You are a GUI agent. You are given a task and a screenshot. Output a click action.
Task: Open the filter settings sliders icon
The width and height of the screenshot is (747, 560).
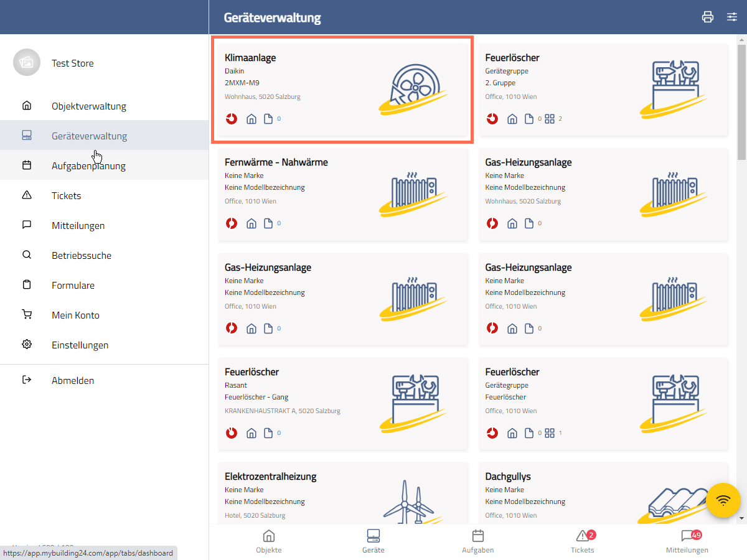pyautogui.click(x=732, y=17)
